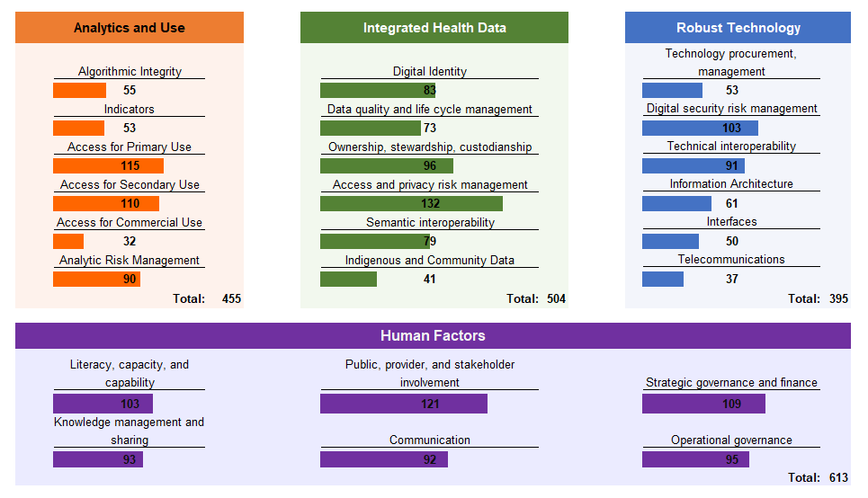The width and height of the screenshot is (868, 498).
Task: Select the Information Architecture label
Action: pyautogui.click(x=731, y=184)
